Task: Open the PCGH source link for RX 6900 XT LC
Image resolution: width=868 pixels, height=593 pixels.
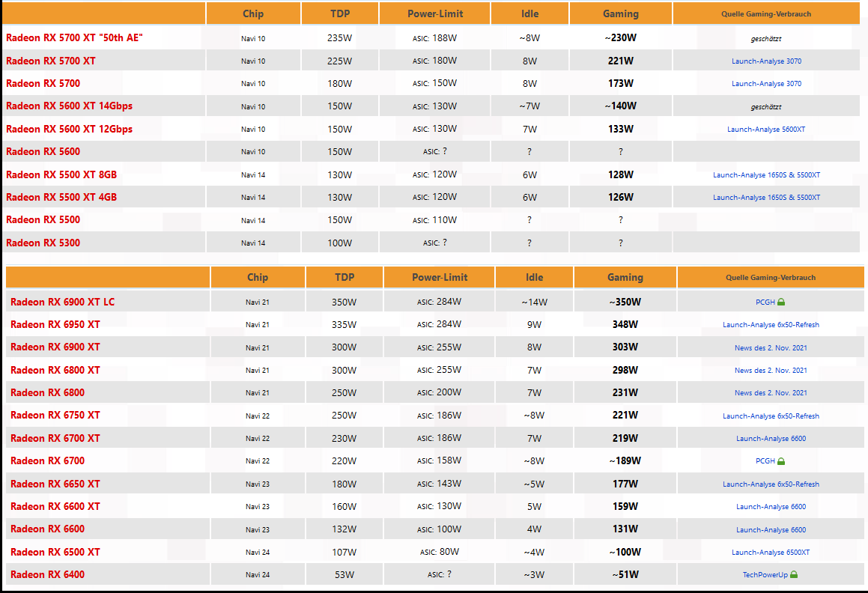Action: [765, 302]
